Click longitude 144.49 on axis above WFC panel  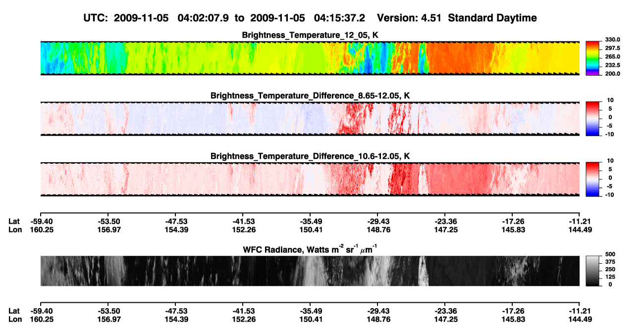point(580,229)
